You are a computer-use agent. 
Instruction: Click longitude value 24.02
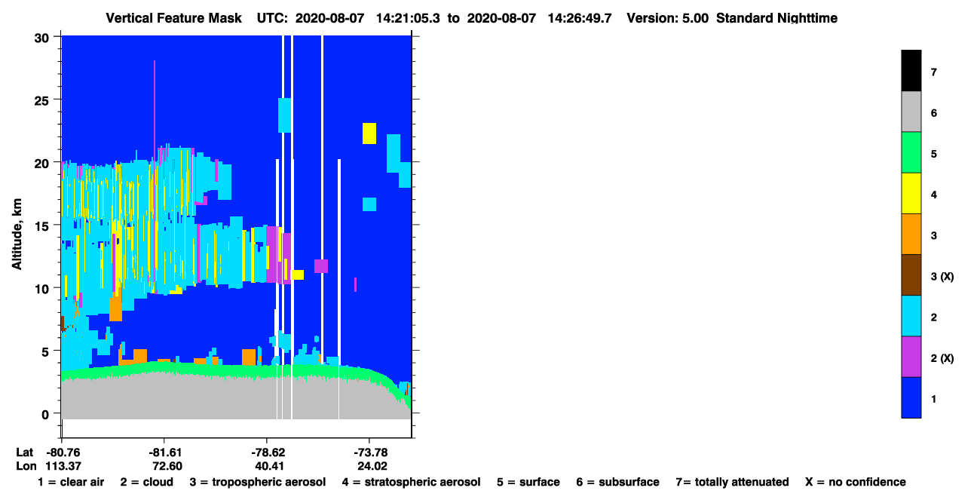372,466
